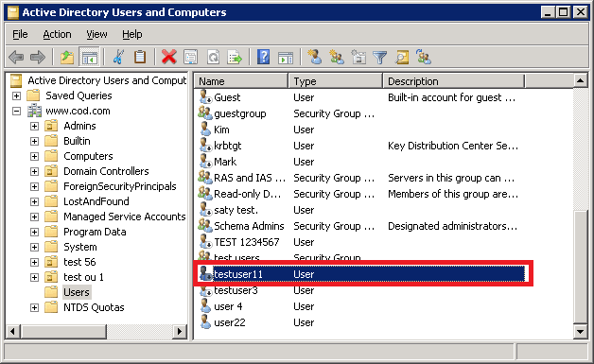Click list pane scrollbar up arrow
594x364 pixels.
coord(580,80)
